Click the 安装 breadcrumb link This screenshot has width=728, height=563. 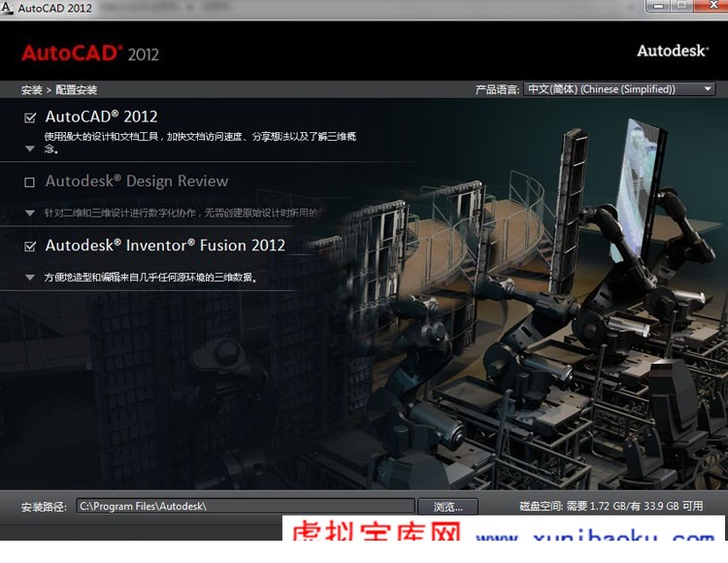pos(32,90)
